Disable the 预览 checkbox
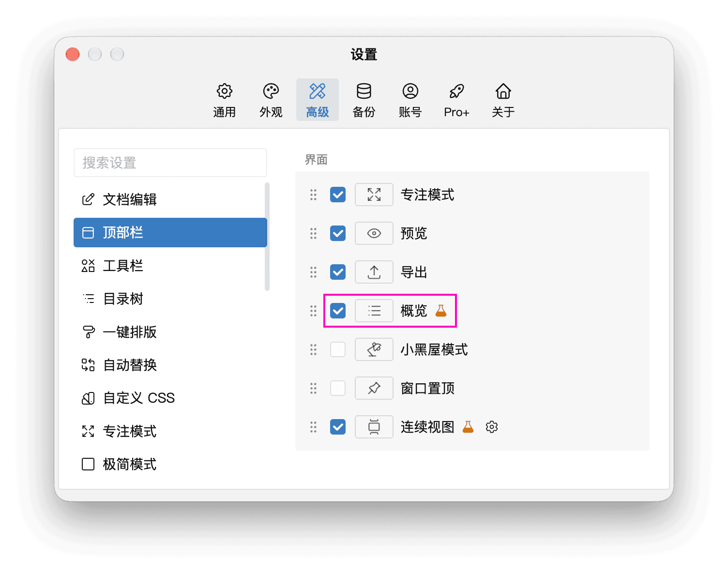 tap(338, 233)
